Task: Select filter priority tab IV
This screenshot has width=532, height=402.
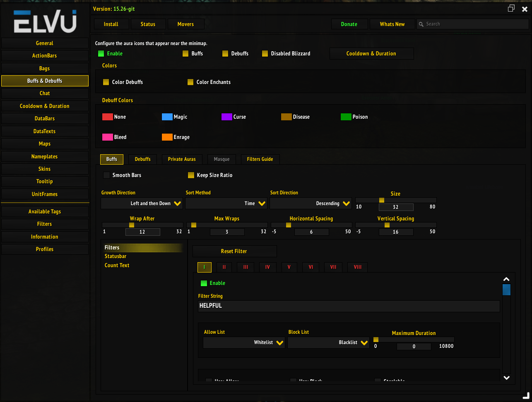Action: [x=267, y=267]
